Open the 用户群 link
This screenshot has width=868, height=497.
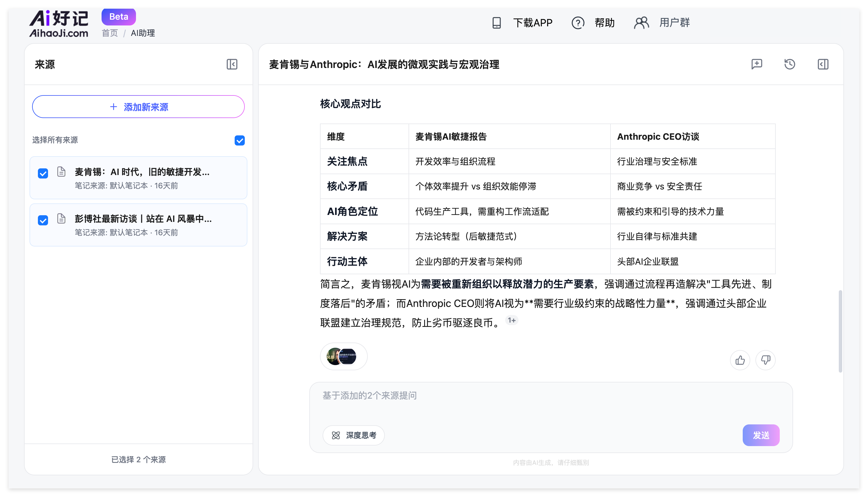(674, 23)
